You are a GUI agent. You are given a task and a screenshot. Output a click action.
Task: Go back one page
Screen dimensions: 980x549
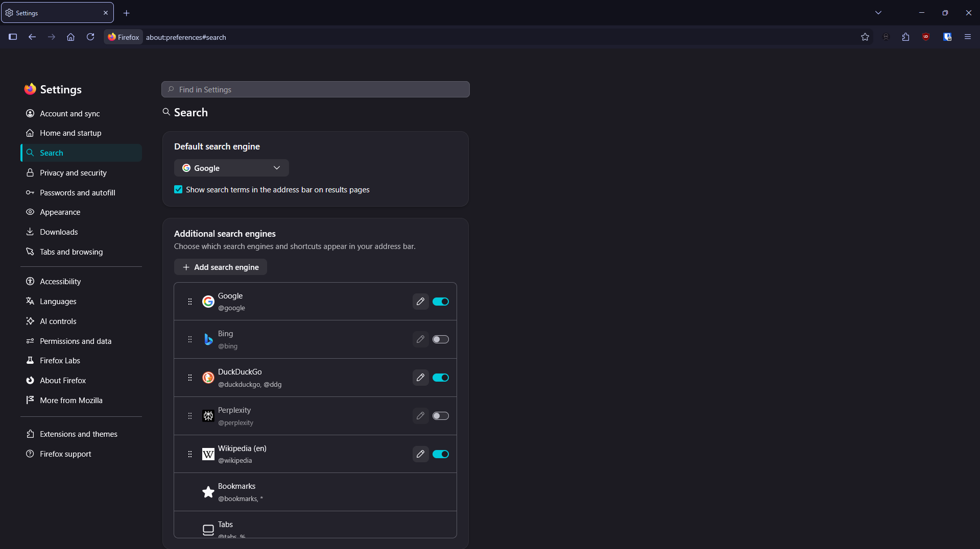32,37
